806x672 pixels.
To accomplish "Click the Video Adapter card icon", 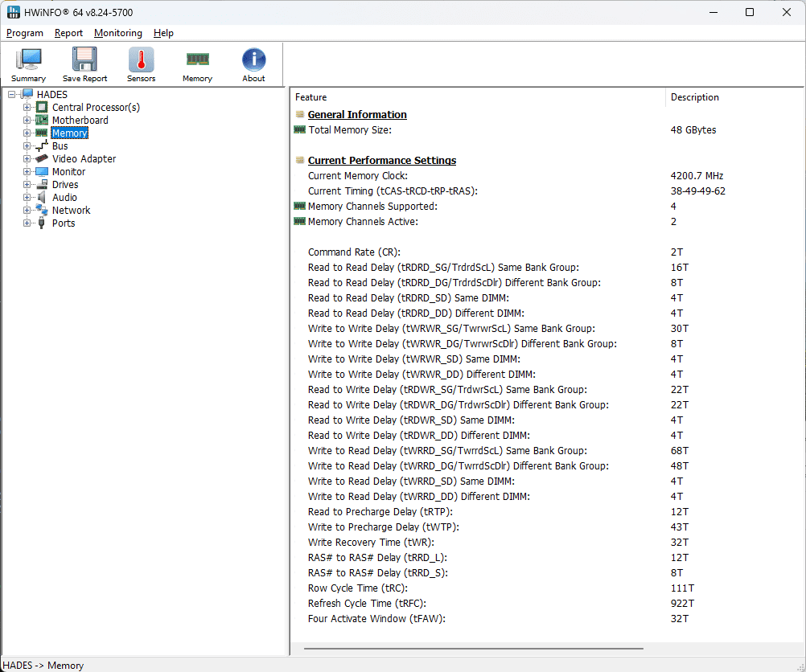I will (x=42, y=158).
